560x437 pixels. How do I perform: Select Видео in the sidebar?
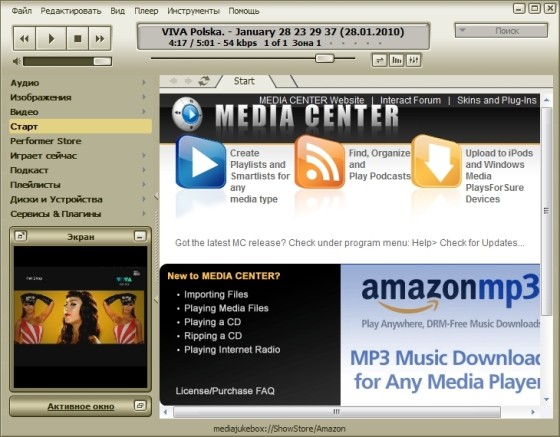80,112
